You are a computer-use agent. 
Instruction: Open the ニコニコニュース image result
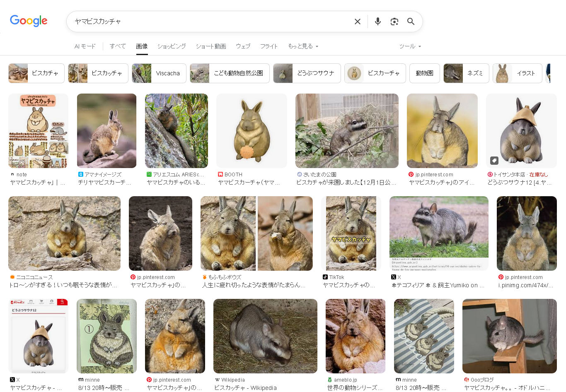click(64, 233)
